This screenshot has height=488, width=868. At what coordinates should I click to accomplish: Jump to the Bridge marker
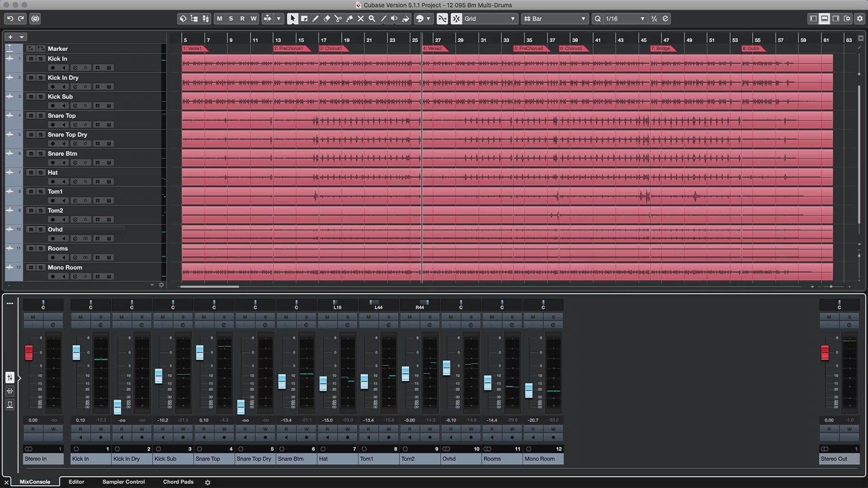(663, 48)
